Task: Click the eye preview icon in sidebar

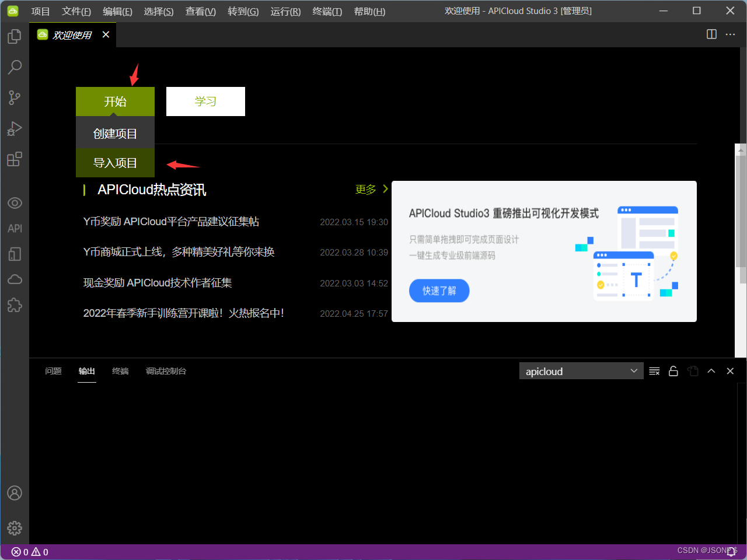Action: (x=15, y=202)
